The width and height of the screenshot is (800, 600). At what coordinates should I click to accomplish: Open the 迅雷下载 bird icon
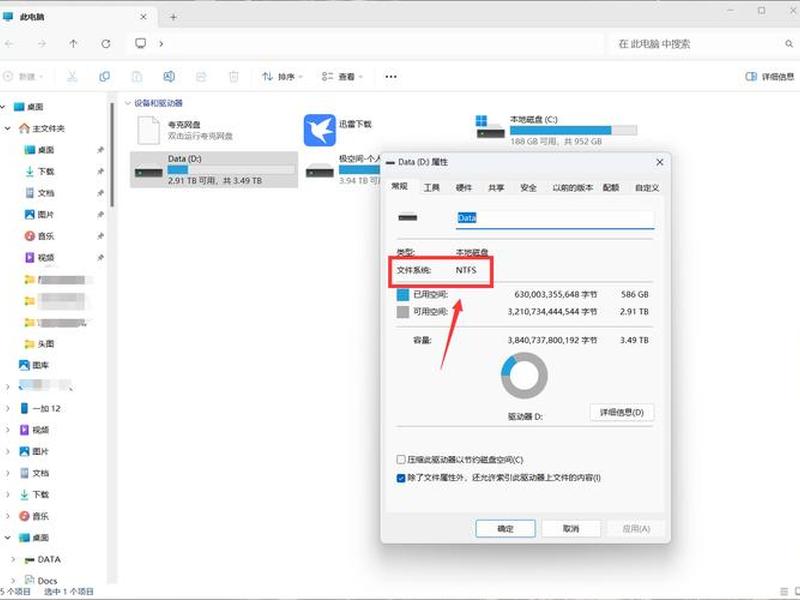tap(319, 130)
